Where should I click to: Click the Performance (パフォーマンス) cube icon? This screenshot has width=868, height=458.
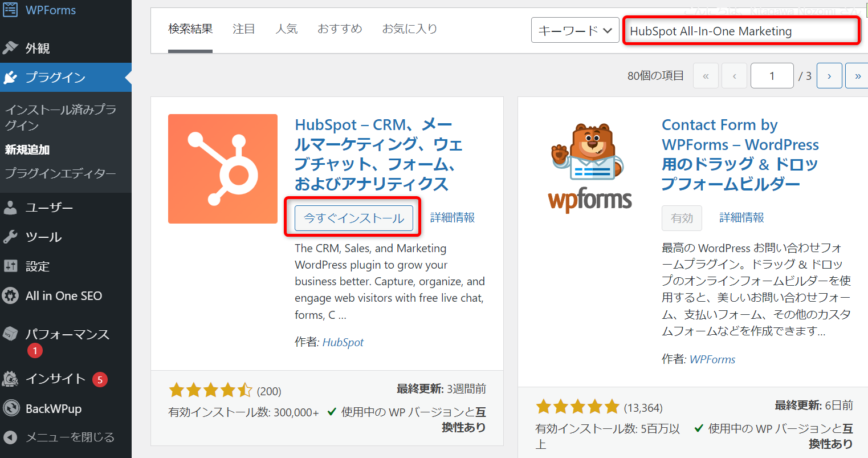[10, 334]
